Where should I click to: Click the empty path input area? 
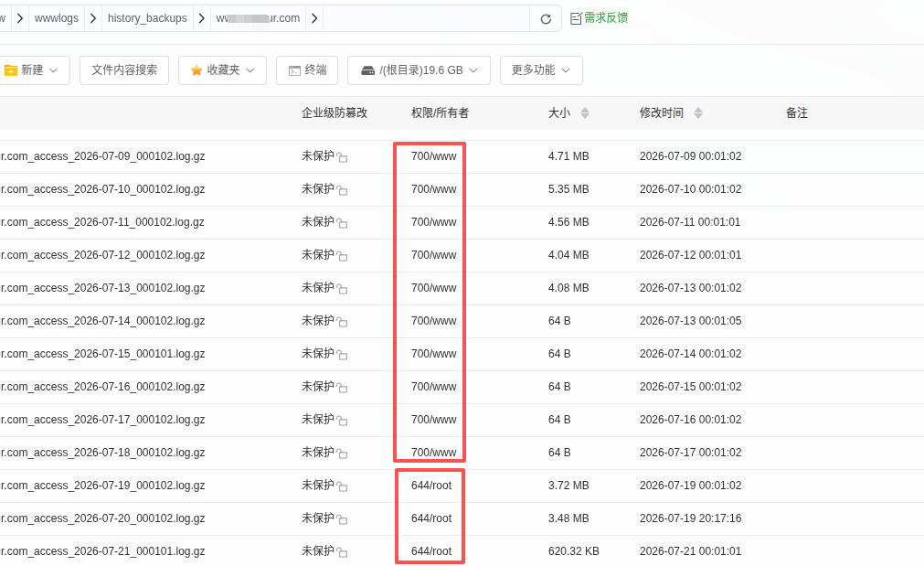pyautogui.click(x=426, y=18)
